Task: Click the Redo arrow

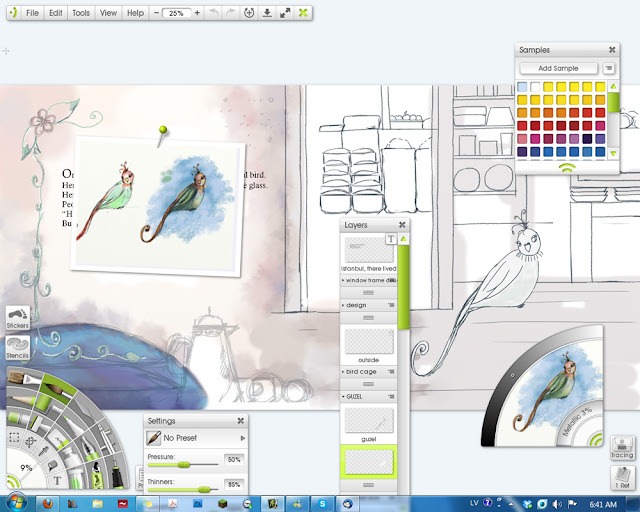Action: point(231,13)
